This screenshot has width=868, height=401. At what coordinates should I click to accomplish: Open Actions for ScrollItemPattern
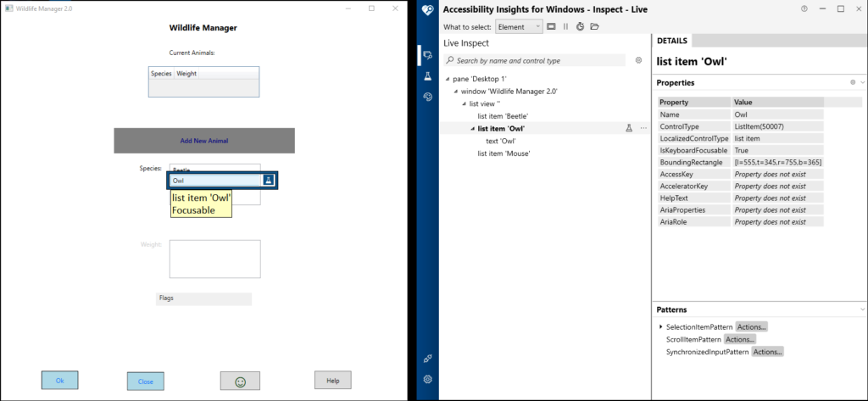coord(739,339)
